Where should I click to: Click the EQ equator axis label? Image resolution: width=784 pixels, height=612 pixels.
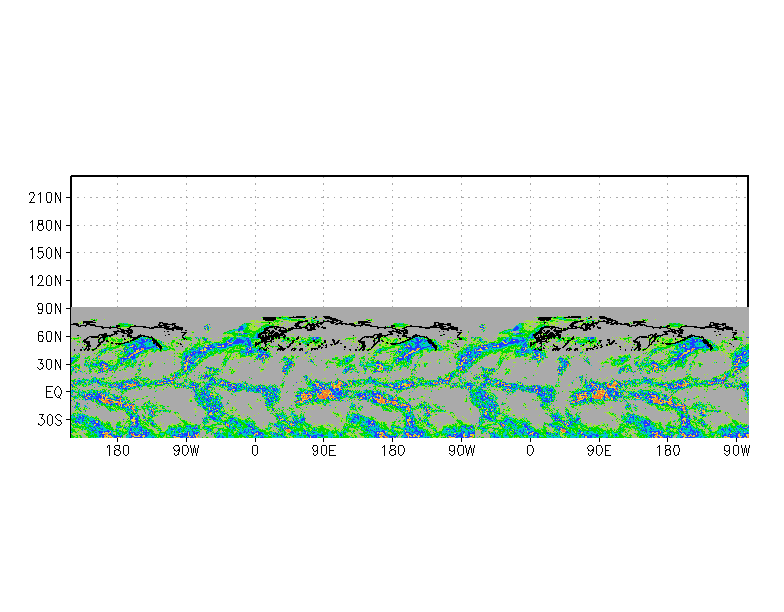[x=54, y=392]
